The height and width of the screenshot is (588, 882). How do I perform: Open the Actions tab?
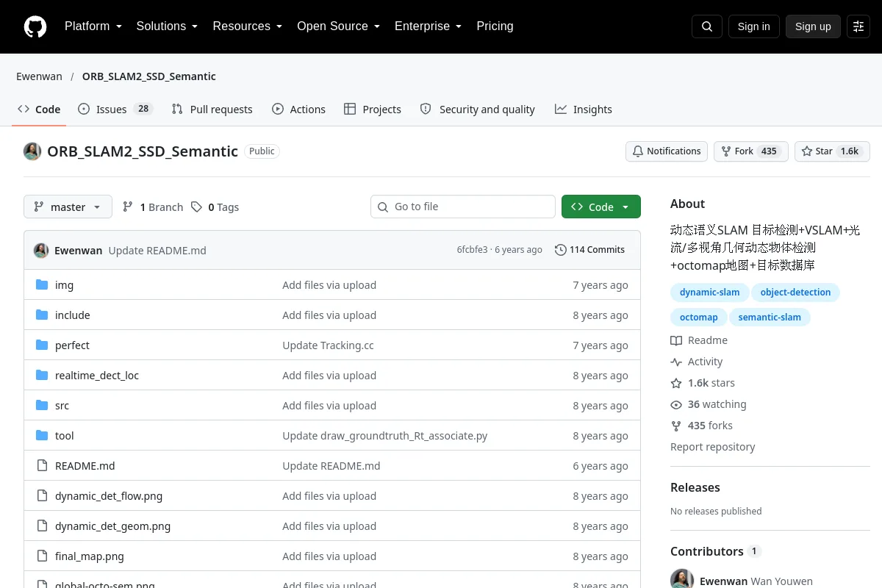coord(298,110)
